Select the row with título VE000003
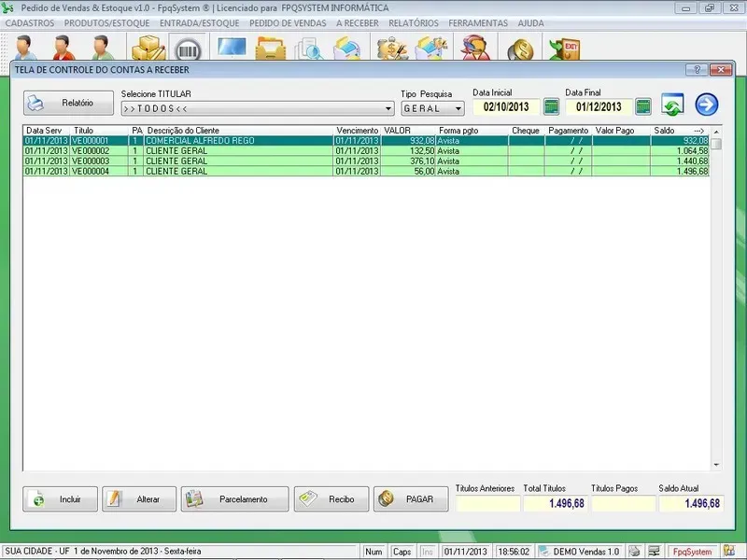Viewport: 747px width, 560px height. click(x=92, y=161)
